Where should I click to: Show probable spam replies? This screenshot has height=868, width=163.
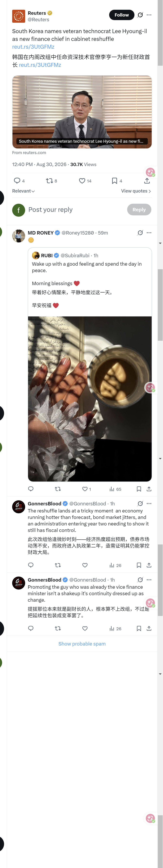pyautogui.click(x=82, y=644)
